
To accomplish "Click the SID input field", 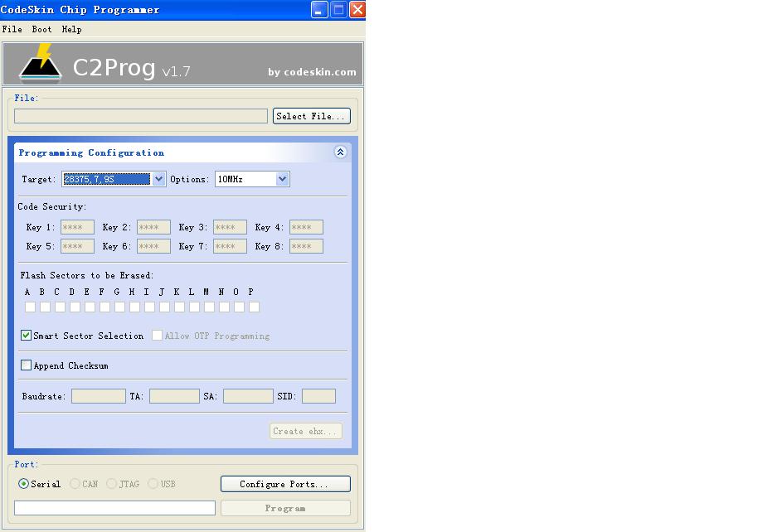I will (318, 396).
